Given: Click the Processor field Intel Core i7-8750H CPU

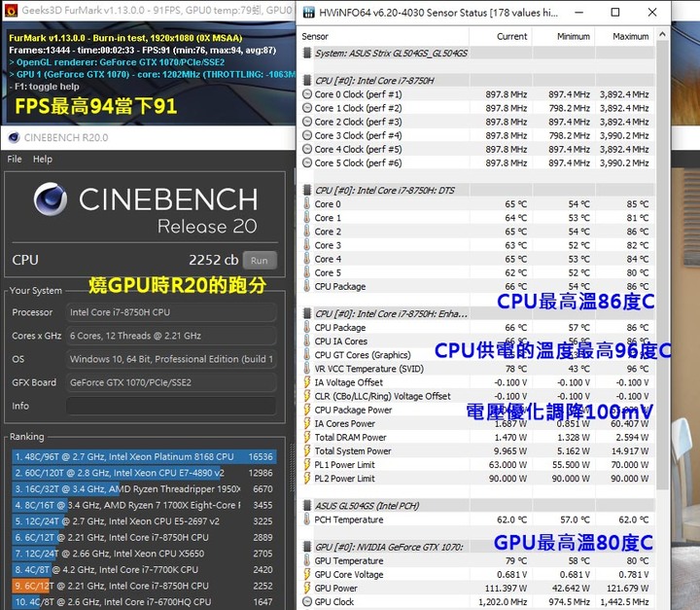Looking at the screenshot, I should (x=171, y=312).
